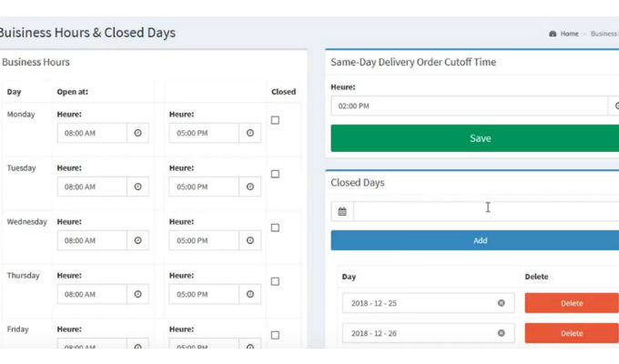Open Wednesday opening time clock picker

pos(137,240)
